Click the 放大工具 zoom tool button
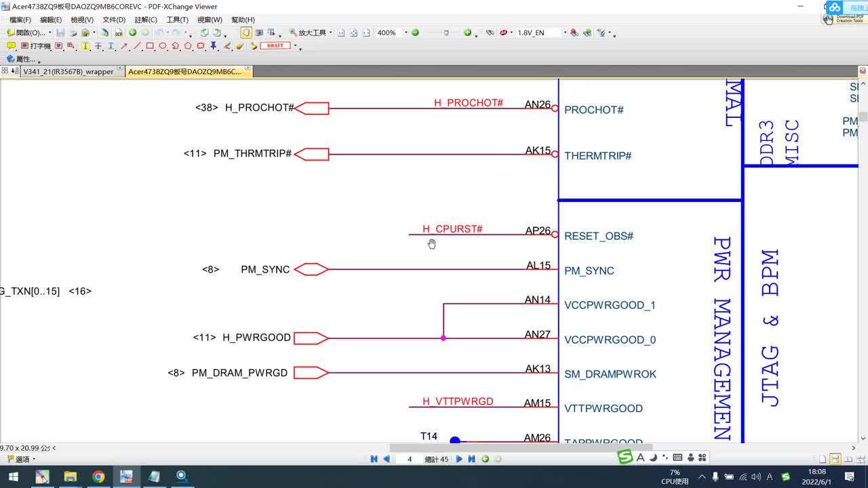 click(308, 33)
